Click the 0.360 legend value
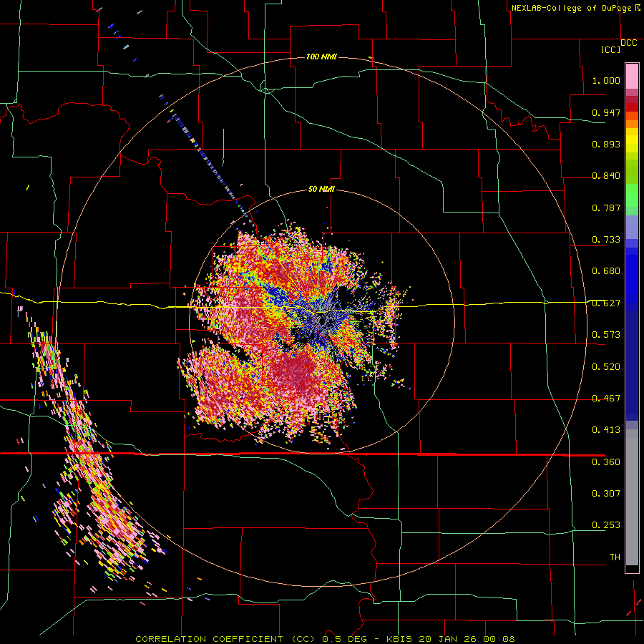 tap(606, 462)
